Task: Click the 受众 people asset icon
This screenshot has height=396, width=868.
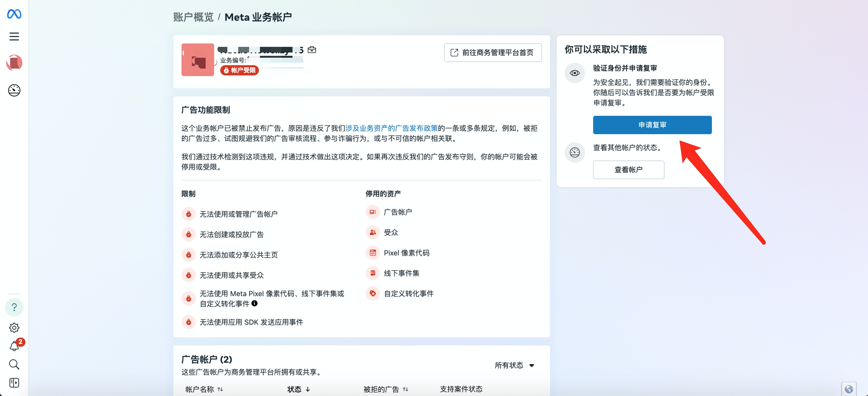Action: (373, 232)
